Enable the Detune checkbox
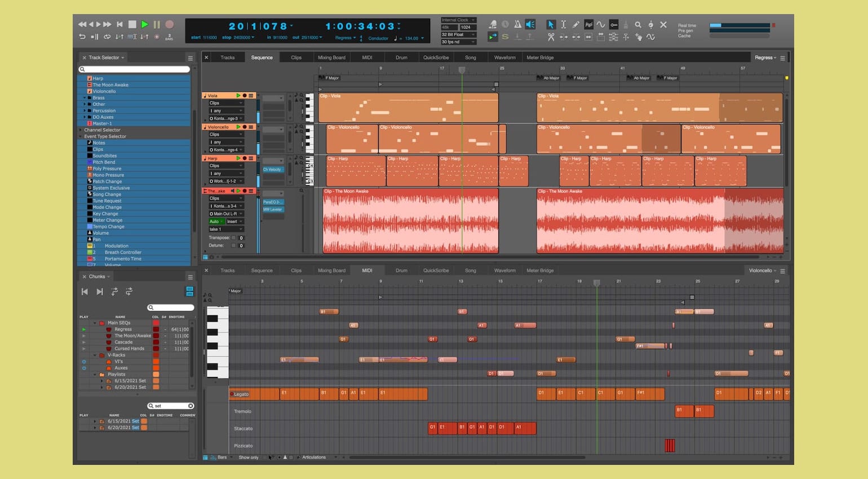 pyautogui.click(x=233, y=246)
